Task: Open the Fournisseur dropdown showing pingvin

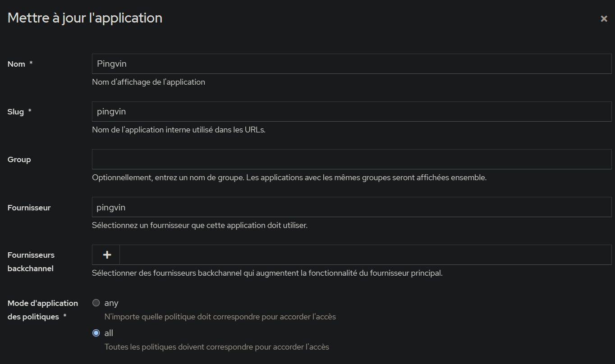Action: coord(351,207)
